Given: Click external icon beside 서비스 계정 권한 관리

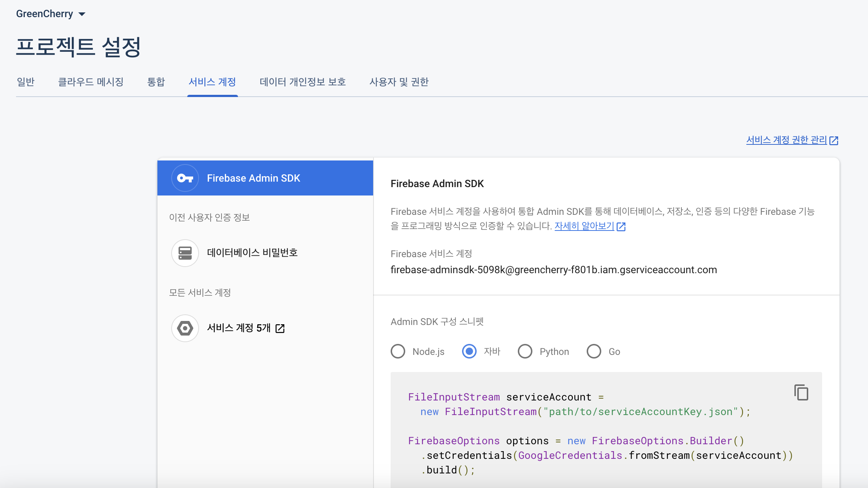Looking at the screenshot, I should tap(834, 140).
